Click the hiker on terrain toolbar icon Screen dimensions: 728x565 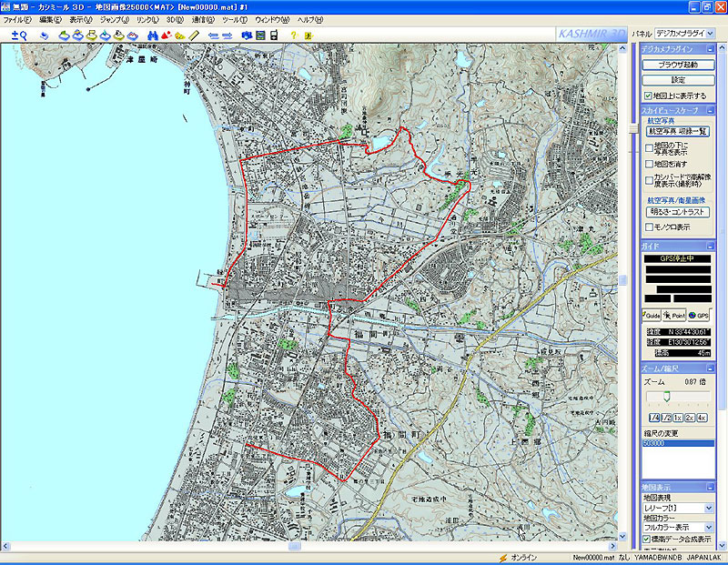119,35
